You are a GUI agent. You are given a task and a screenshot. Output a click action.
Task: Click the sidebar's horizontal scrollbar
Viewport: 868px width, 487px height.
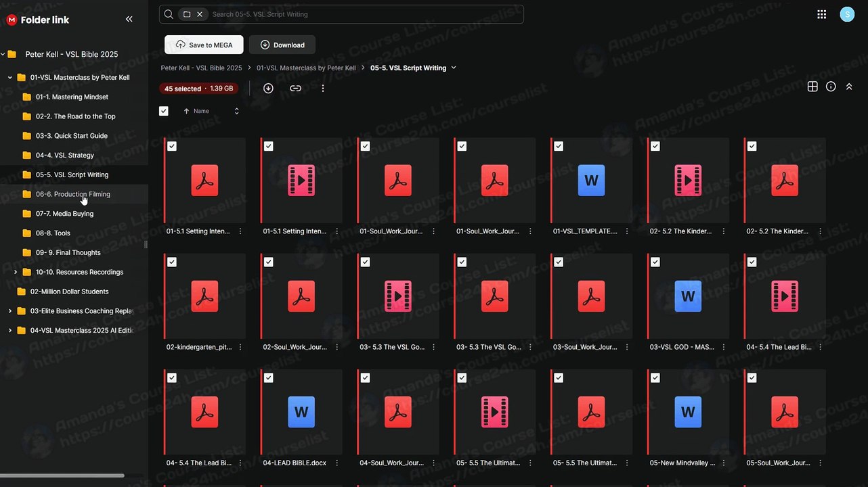(62, 476)
